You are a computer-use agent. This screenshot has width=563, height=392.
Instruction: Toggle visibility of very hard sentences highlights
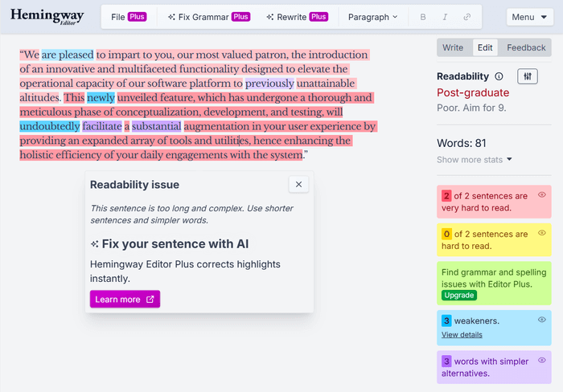[542, 194]
